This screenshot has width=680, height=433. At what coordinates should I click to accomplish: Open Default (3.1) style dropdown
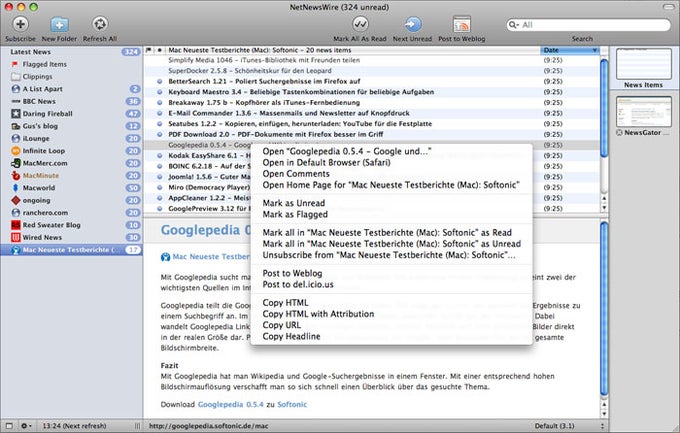(569, 426)
